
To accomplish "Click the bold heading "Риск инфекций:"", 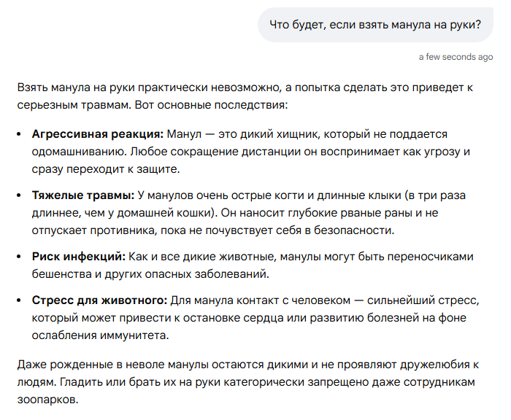I will click(79, 257).
